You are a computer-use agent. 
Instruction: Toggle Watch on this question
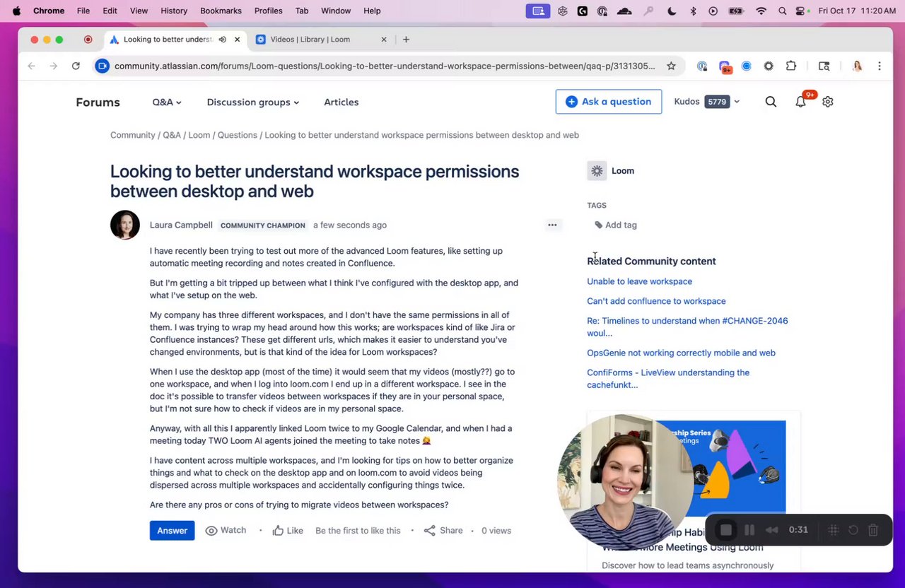[x=226, y=530]
